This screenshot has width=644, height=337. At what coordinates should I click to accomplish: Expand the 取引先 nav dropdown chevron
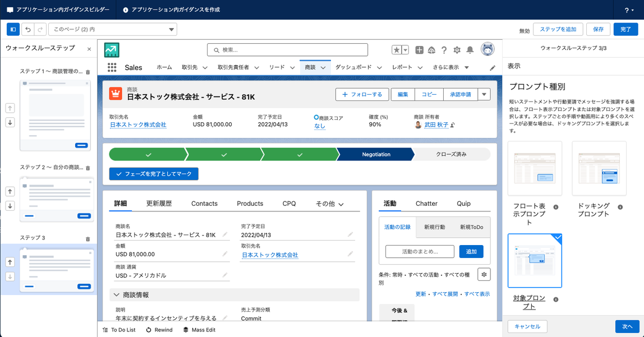(205, 68)
